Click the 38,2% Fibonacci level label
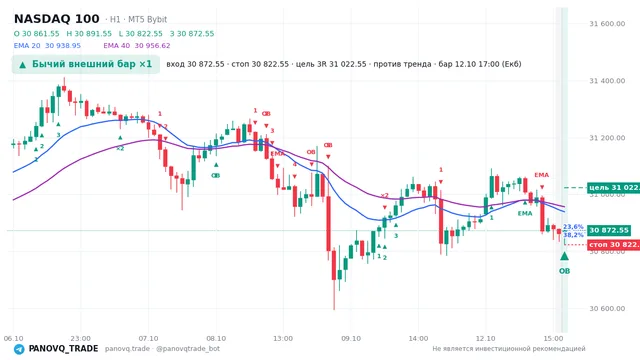 coord(573,235)
